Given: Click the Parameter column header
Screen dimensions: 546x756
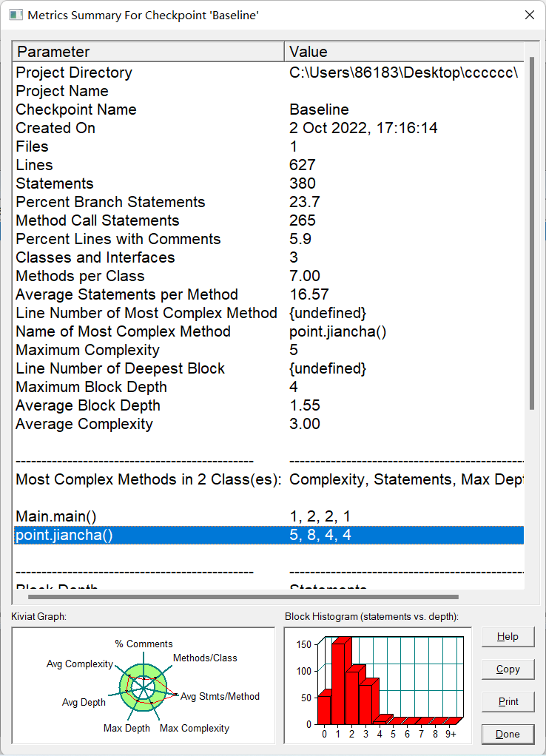Looking at the screenshot, I should point(149,52).
